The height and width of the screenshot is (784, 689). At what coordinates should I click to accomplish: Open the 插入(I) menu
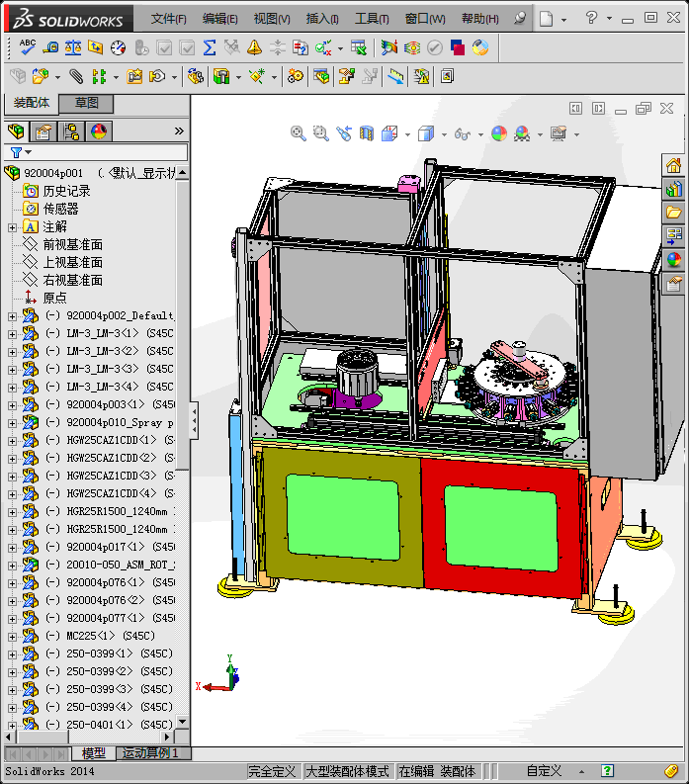(322, 19)
